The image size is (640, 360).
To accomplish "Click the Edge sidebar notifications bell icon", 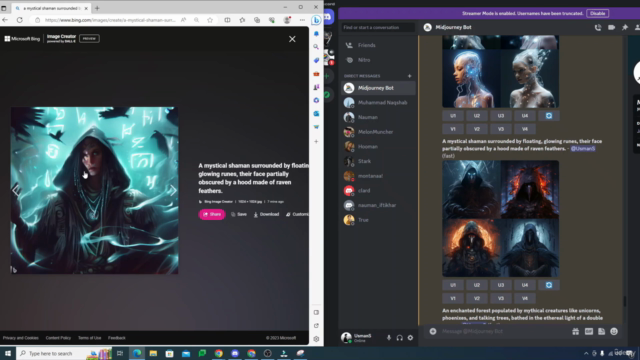I will (x=316, y=34).
